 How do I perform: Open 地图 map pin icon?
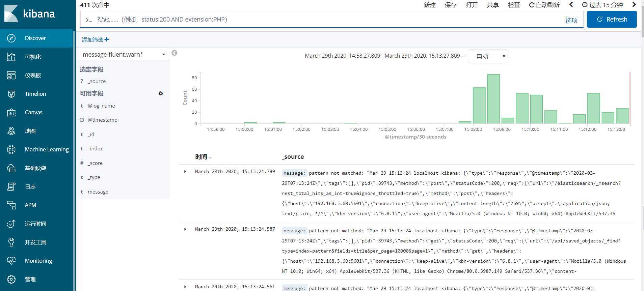11,131
